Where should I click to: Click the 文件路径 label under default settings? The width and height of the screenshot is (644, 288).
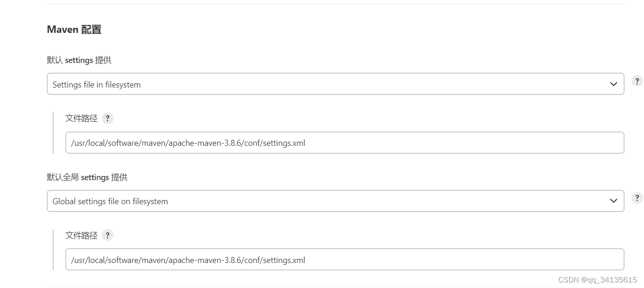pyautogui.click(x=81, y=118)
